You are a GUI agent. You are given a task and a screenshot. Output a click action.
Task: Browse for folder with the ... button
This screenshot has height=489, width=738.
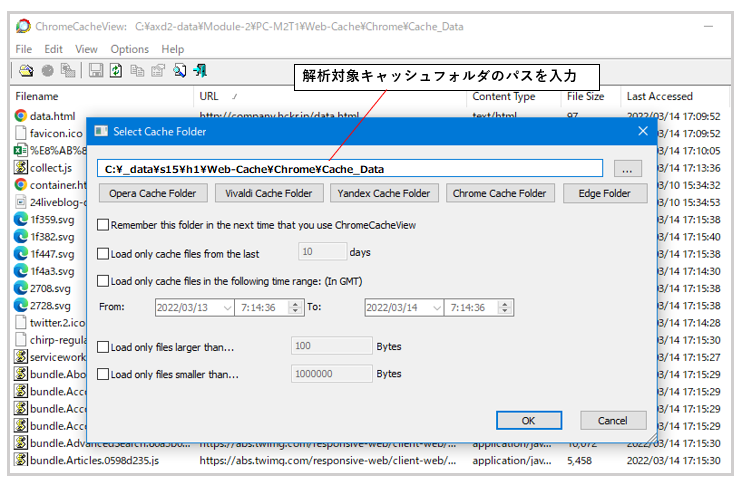coord(627,169)
